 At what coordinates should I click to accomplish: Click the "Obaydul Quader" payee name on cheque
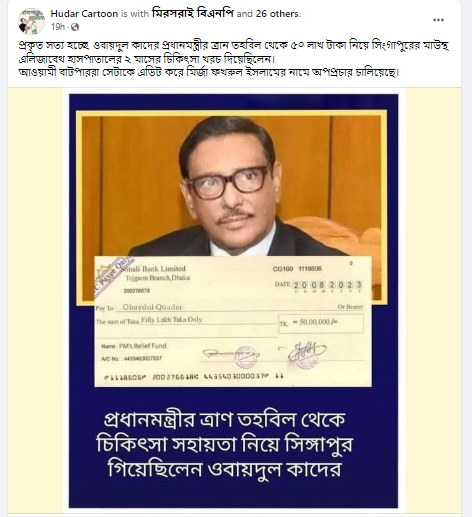tap(152, 307)
